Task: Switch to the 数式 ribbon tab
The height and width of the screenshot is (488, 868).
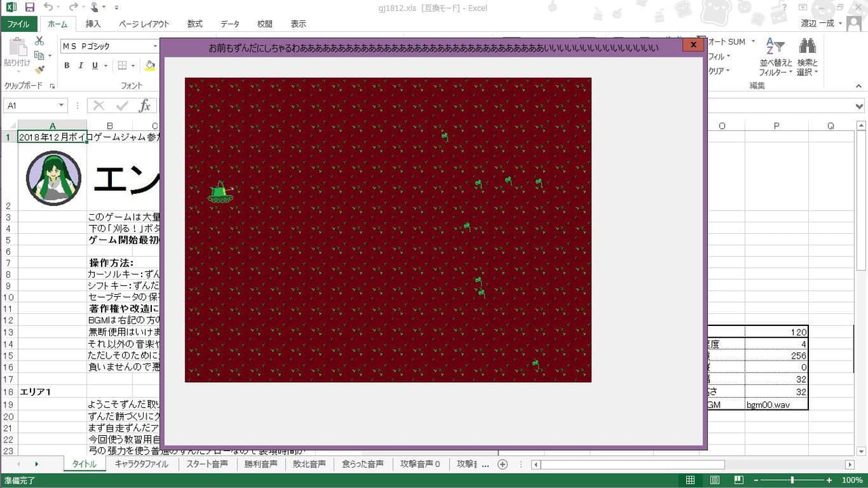Action: click(x=195, y=24)
